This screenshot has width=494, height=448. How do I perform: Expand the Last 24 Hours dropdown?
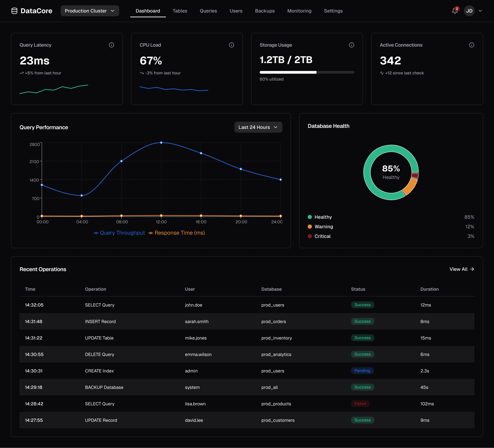(258, 127)
